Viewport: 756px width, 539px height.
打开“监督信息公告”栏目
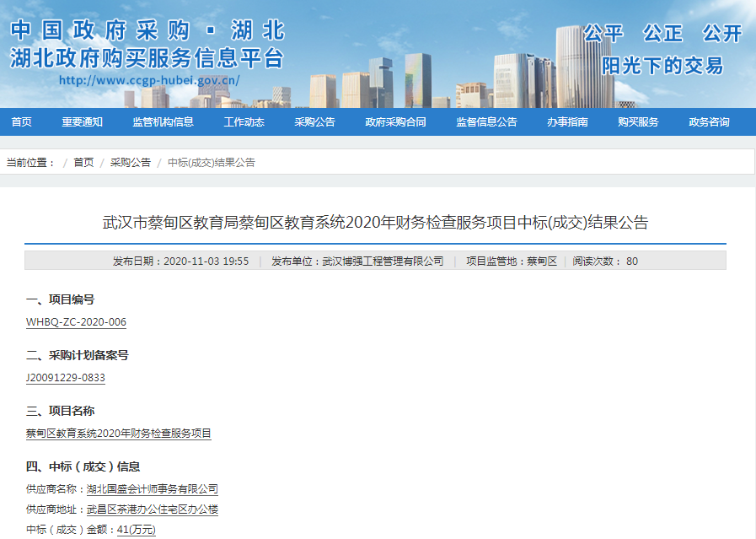click(485, 121)
